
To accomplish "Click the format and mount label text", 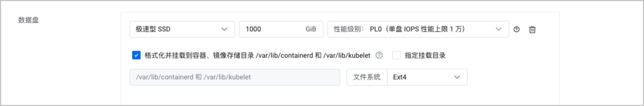I will coord(257,55).
